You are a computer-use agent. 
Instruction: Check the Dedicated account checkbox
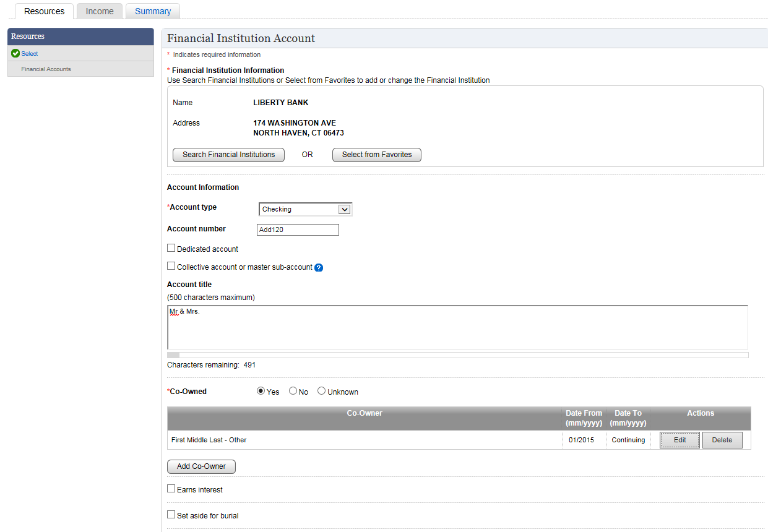pyautogui.click(x=171, y=248)
